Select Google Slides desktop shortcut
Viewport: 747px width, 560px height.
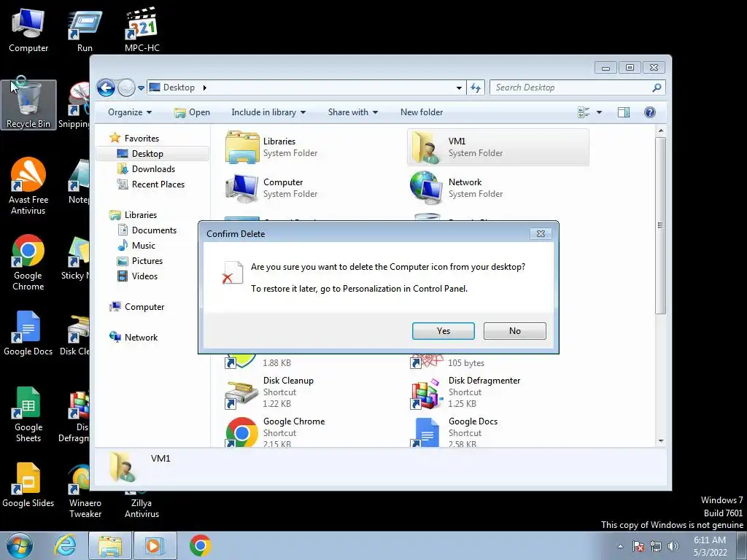pyautogui.click(x=28, y=485)
